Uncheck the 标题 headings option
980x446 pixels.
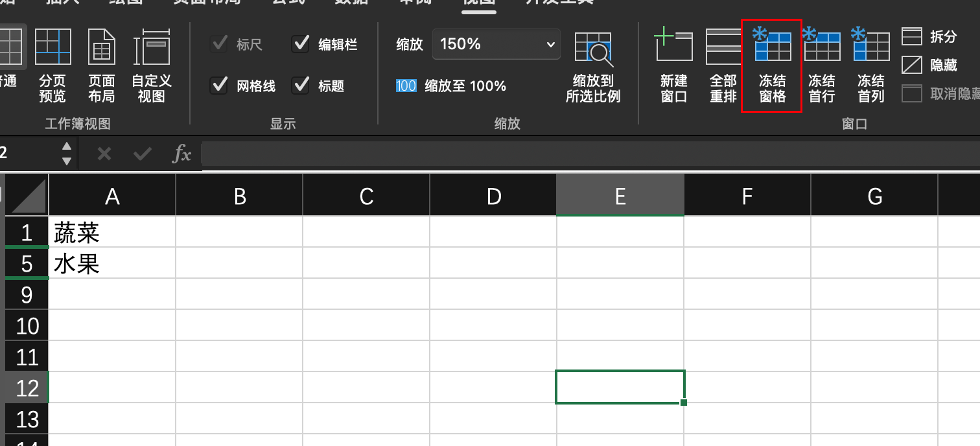click(301, 86)
